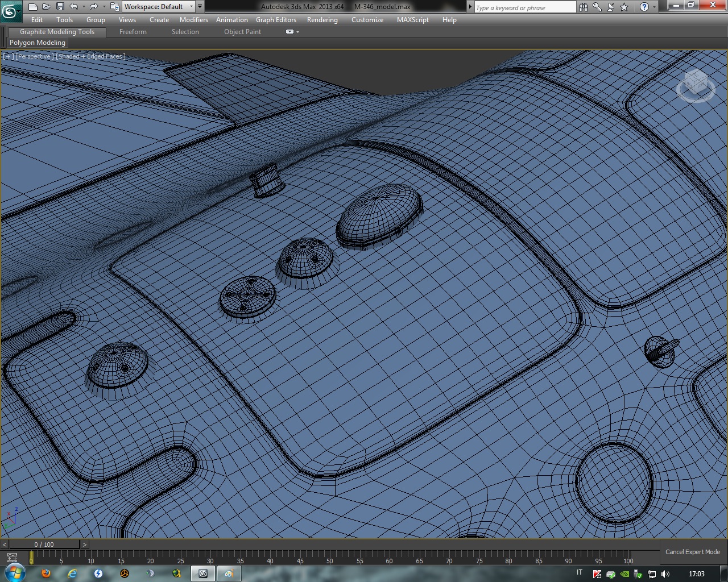The width and height of the screenshot is (728, 582).
Task: Open the Workspace: Default dropdown
Action: [x=159, y=7]
